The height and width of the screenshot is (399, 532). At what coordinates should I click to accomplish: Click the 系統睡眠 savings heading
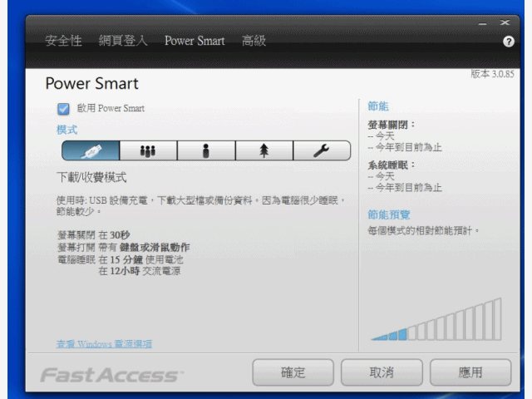coord(392,165)
